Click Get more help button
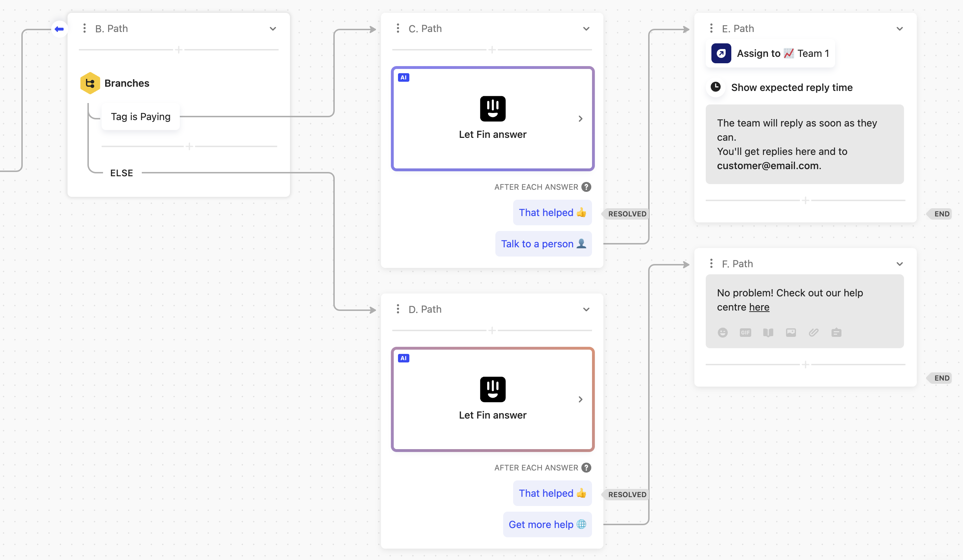Screen dimensions: 963x560 point(547,524)
